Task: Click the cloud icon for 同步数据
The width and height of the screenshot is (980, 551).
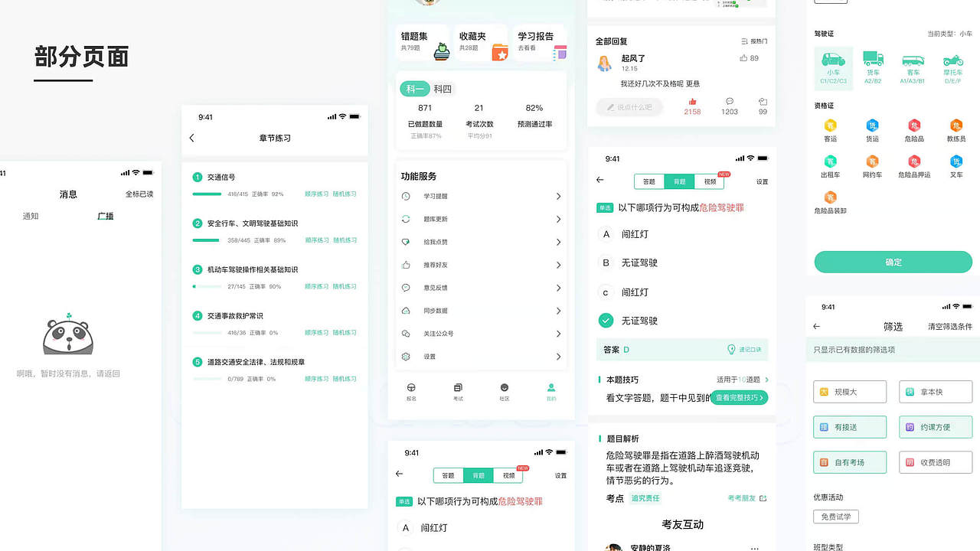Action: click(406, 311)
